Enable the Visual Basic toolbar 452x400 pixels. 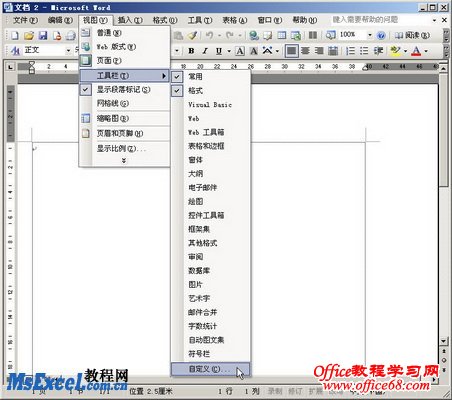pyautogui.click(x=211, y=105)
